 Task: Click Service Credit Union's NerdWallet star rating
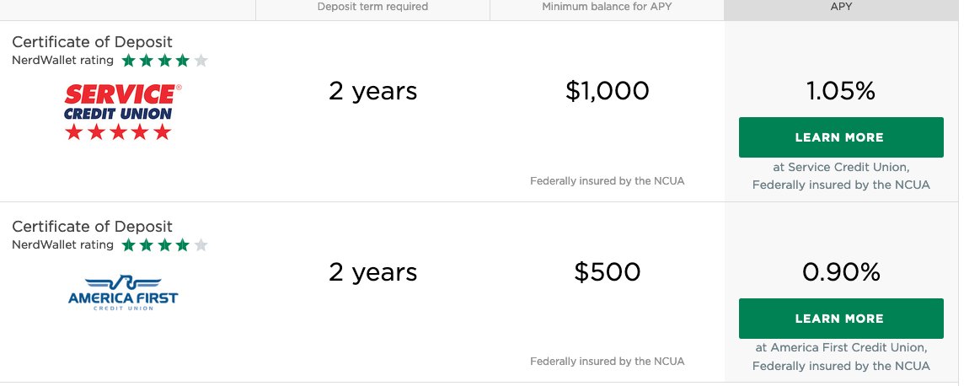coord(164,61)
